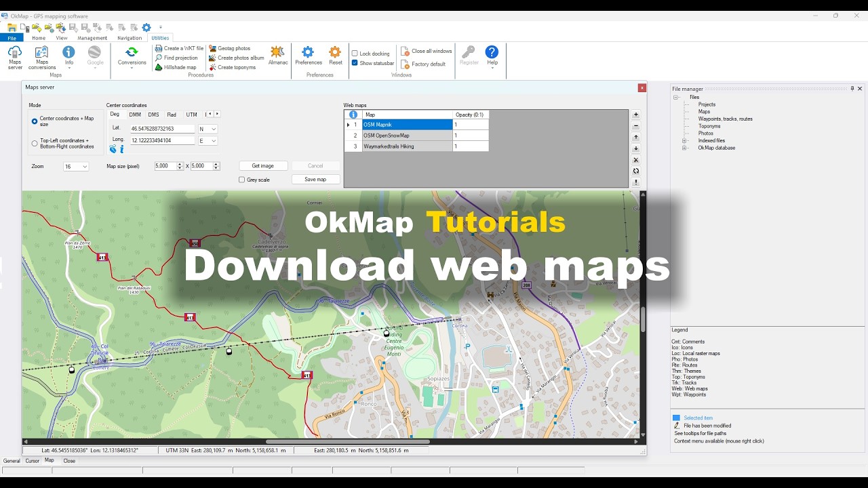Click the Get image button
This screenshot has width=868, height=488.
click(x=263, y=166)
